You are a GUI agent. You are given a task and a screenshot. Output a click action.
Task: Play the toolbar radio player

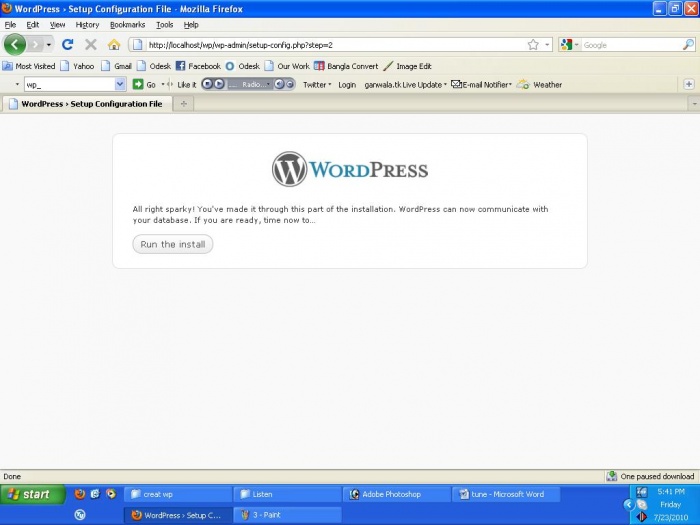coord(219,84)
